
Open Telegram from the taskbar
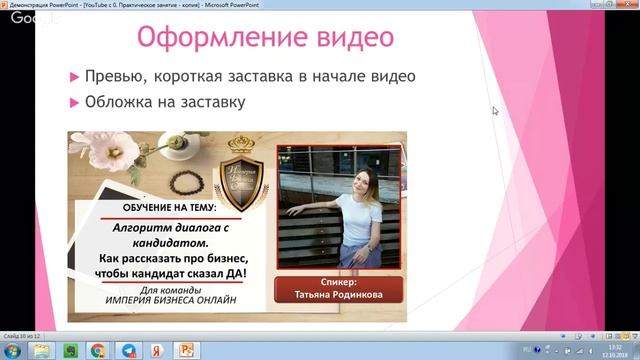click(129, 351)
